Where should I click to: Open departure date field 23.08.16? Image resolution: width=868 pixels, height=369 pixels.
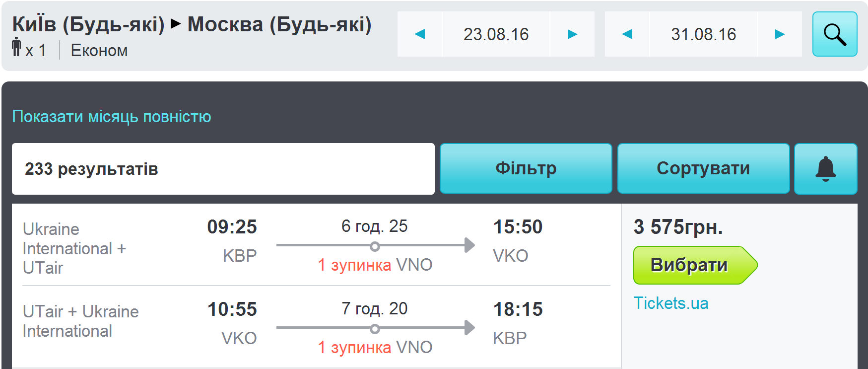point(496,34)
